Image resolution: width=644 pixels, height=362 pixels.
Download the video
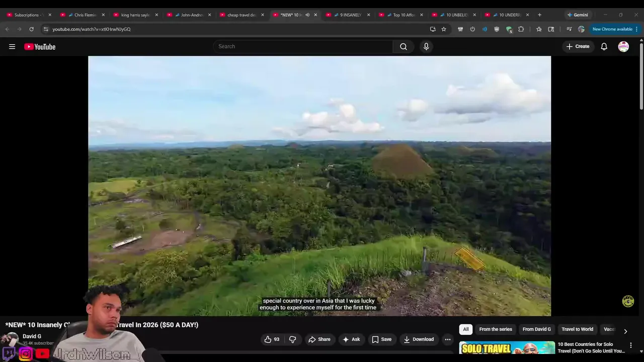pos(419,339)
